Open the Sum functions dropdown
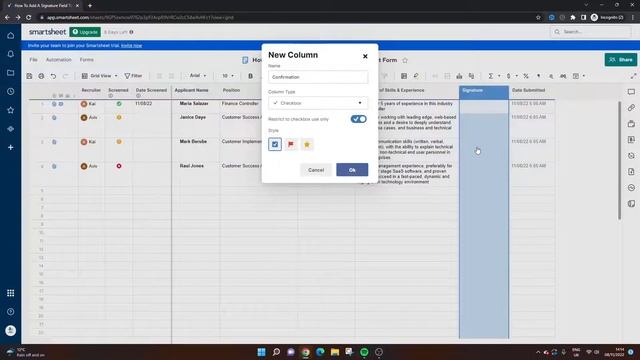This screenshot has width=640, height=360. tap(494, 76)
